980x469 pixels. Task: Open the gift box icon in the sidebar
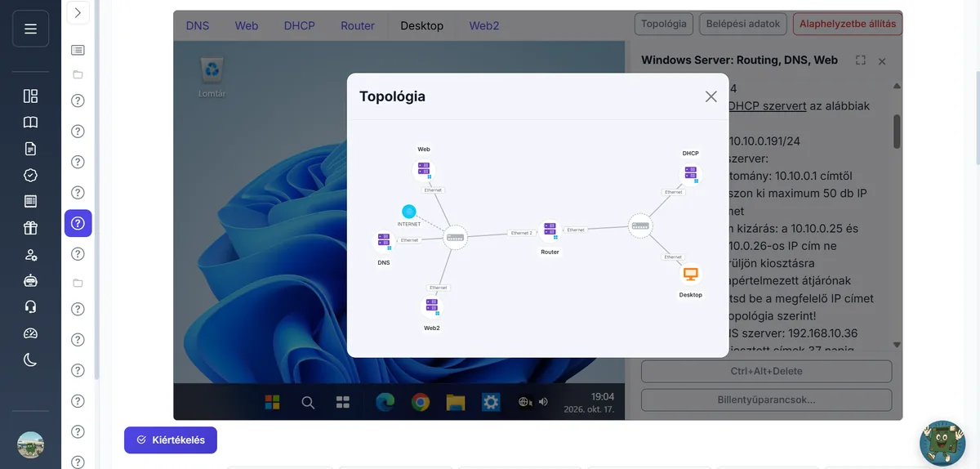click(x=30, y=228)
